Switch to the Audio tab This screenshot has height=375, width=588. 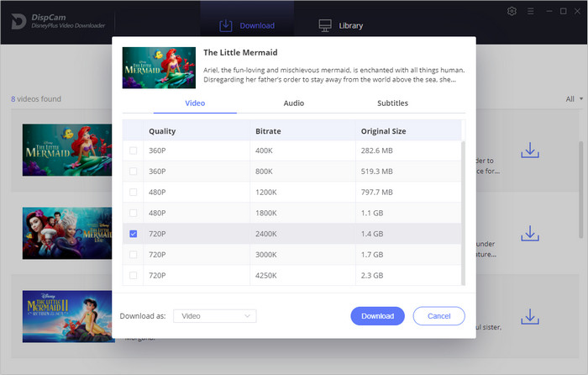pyautogui.click(x=294, y=103)
